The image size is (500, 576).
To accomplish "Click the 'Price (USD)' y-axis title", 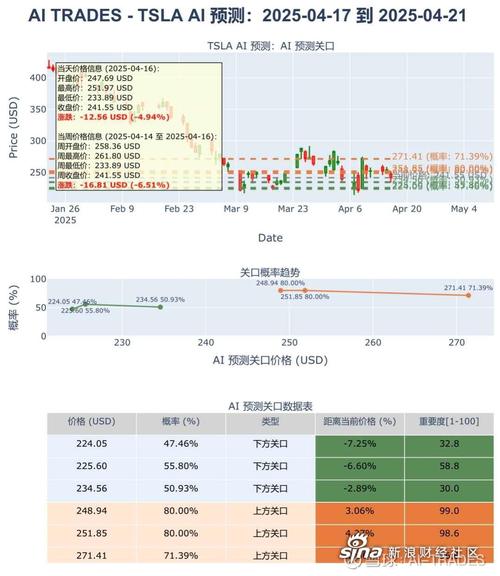I will click(x=14, y=127).
